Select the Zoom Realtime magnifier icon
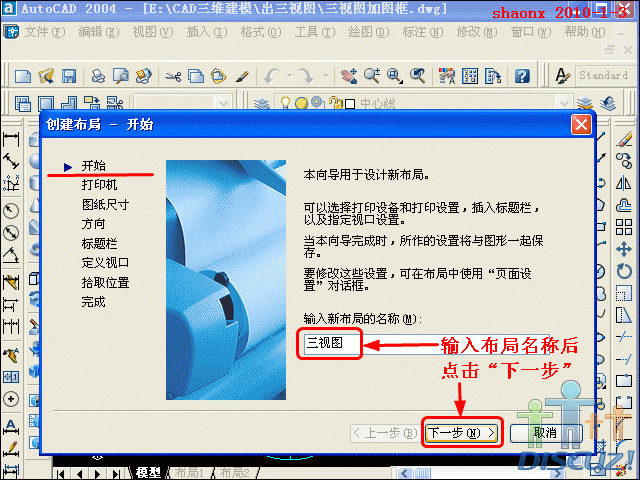This screenshot has height=480, width=640. (x=372, y=76)
